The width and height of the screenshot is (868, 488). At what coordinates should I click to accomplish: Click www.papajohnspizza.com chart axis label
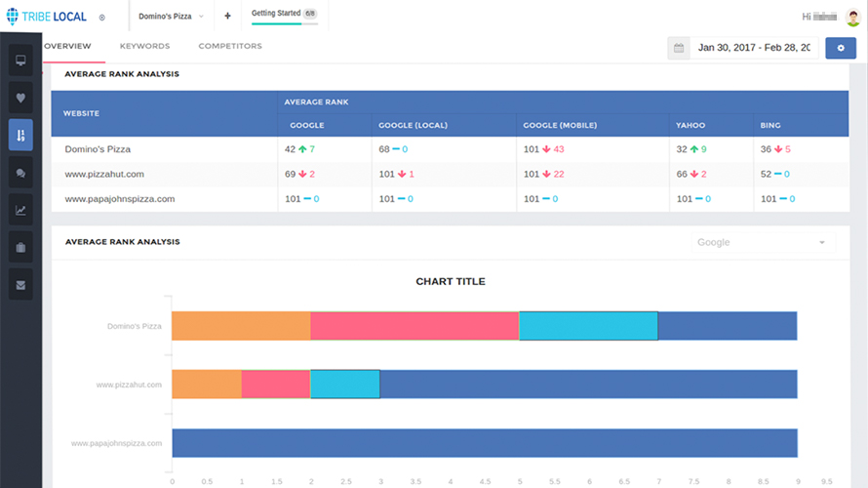116,444
